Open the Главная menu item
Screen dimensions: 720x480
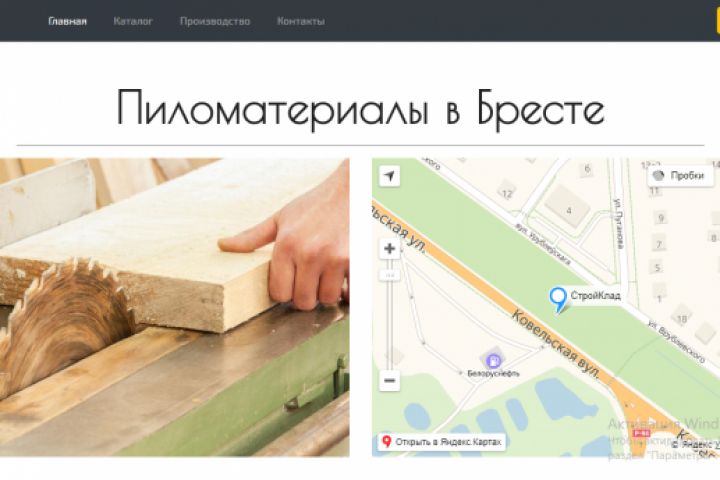[x=68, y=21]
